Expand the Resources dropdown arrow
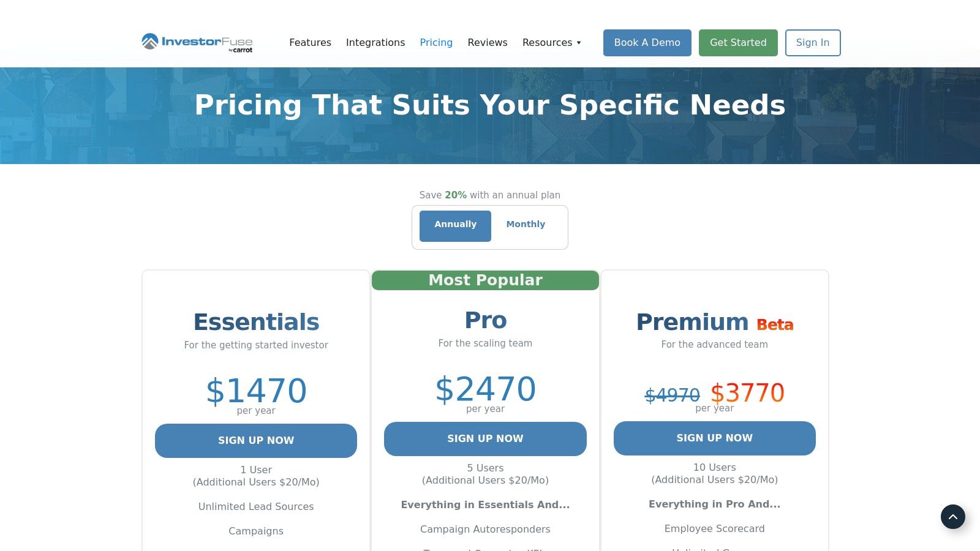 pos(578,43)
